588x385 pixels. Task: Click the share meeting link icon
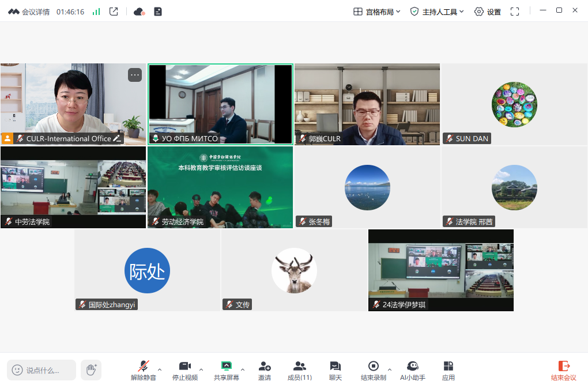pyautogui.click(x=114, y=12)
